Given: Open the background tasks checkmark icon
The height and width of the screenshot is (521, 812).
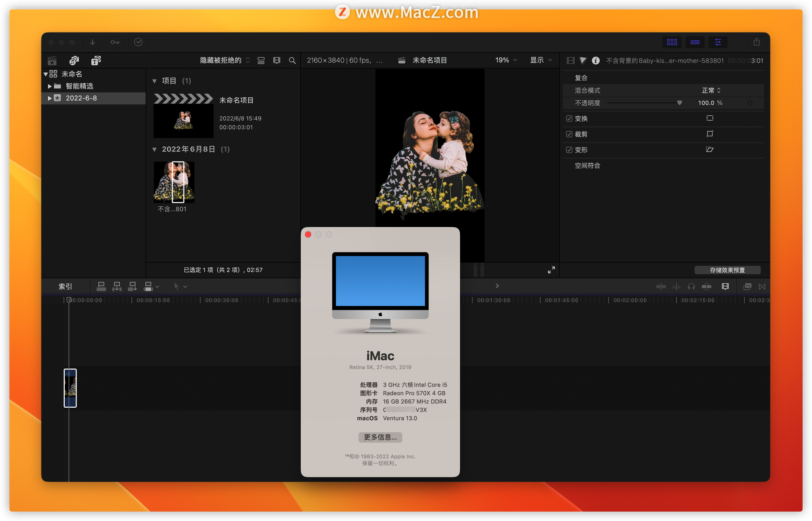Looking at the screenshot, I should click(138, 42).
